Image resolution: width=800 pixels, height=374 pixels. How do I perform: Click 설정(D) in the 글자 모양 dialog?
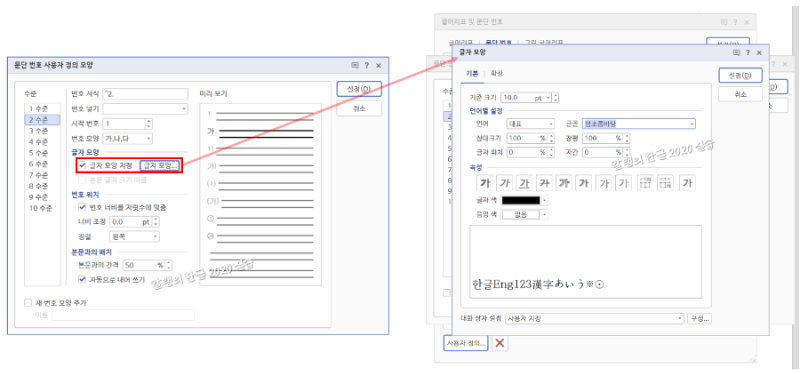click(x=740, y=75)
